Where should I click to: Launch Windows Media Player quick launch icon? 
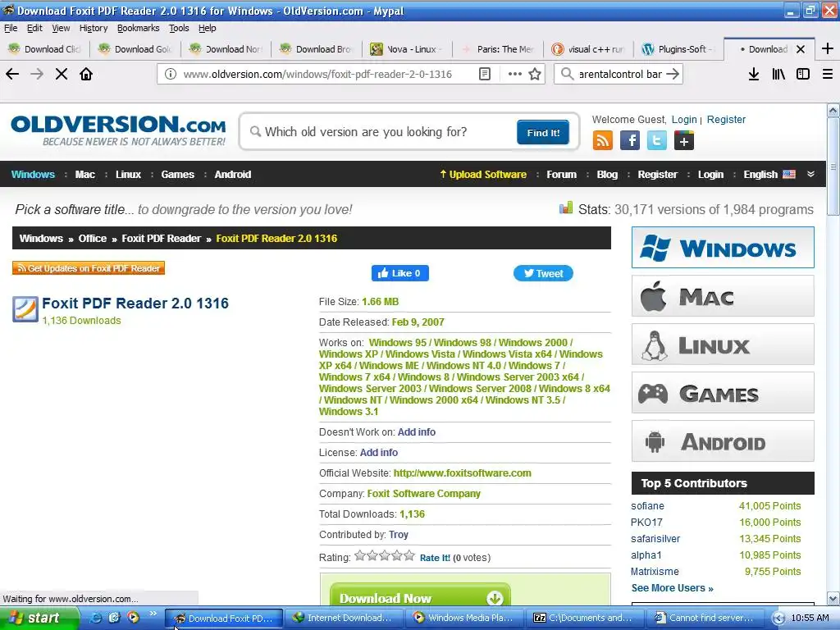click(x=133, y=618)
